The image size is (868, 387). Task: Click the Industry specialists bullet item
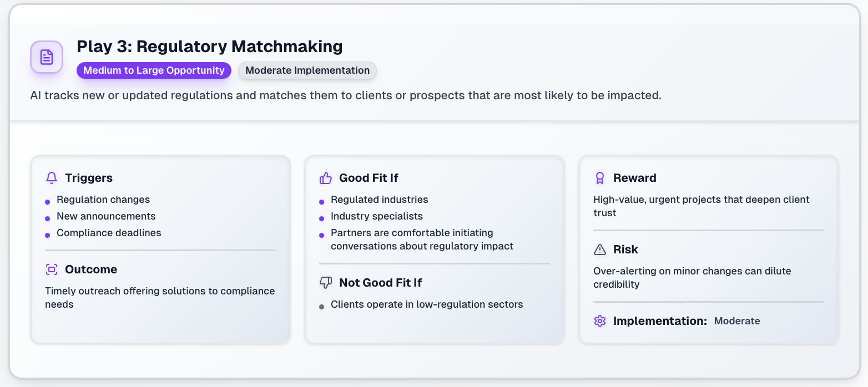(x=377, y=216)
